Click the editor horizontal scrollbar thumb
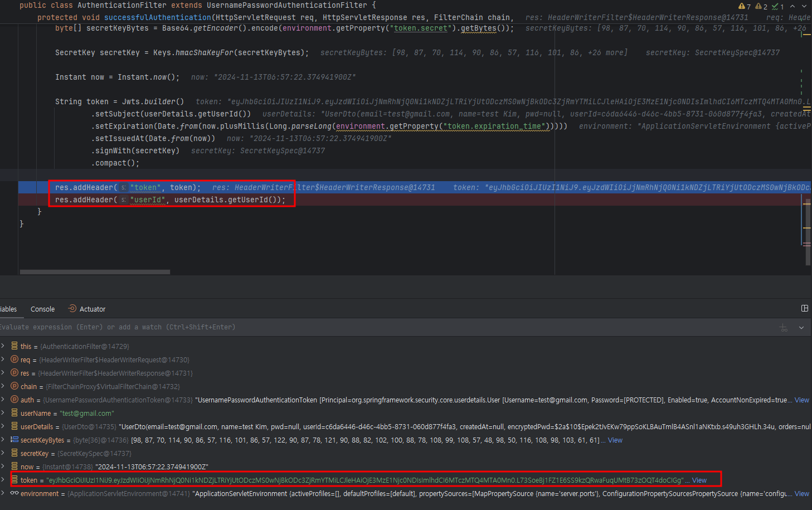Image resolution: width=812 pixels, height=510 pixels. pyautogui.click(x=95, y=272)
